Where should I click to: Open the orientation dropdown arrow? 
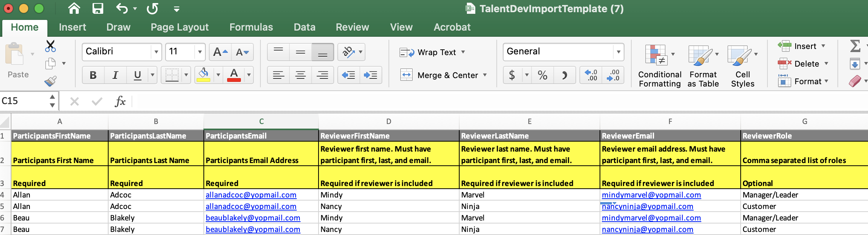pos(360,52)
